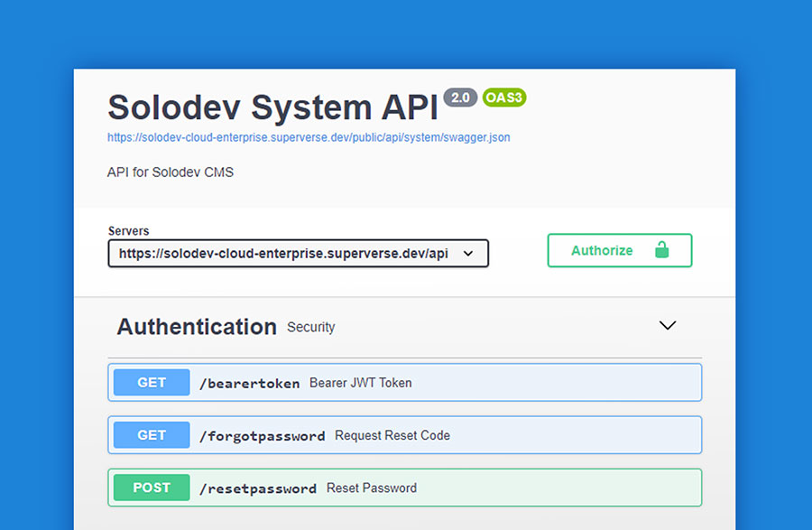
Task: Click the GET badge on /forgotpassword
Action: pyautogui.click(x=150, y=434)
